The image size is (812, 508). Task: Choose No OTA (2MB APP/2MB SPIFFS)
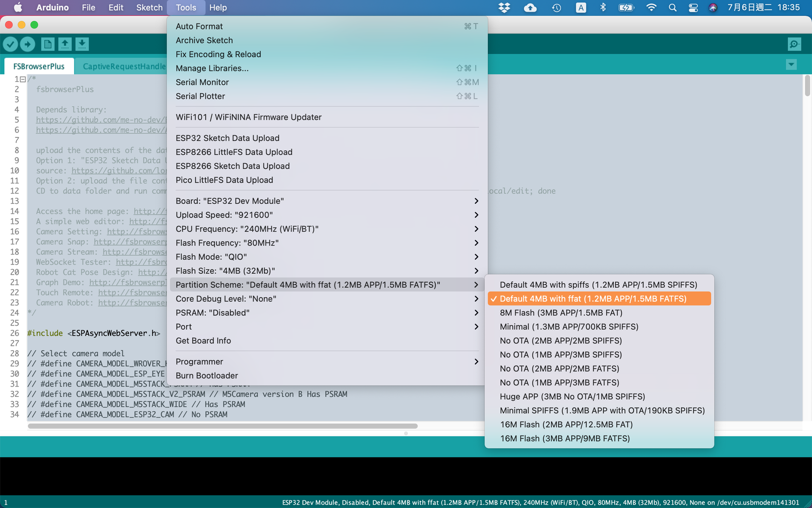point(599,340)
